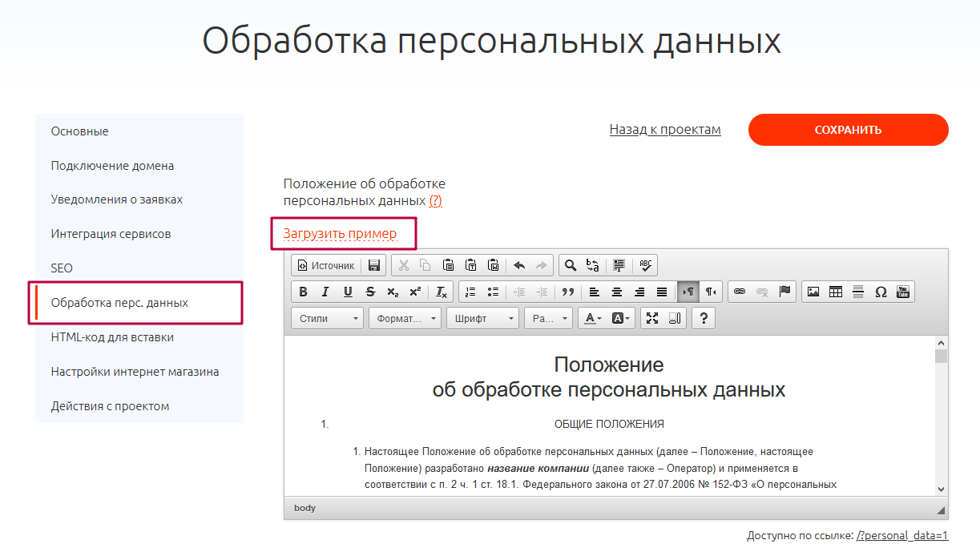Click the paste clipboard icon
The height and width of the screenshot is (560, 980).
coord(449,265)
